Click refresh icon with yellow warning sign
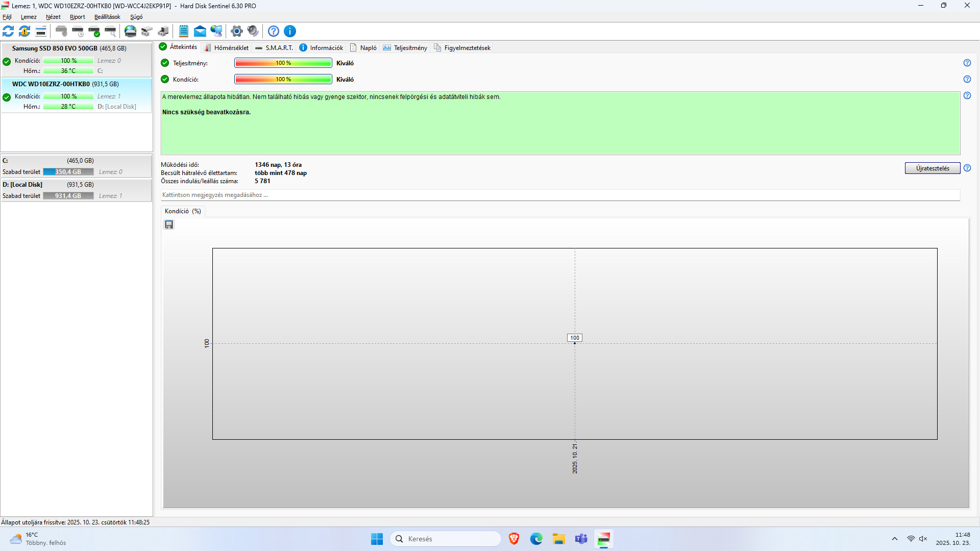Screen dimensions: 980x551 click(x=24, y=31)
